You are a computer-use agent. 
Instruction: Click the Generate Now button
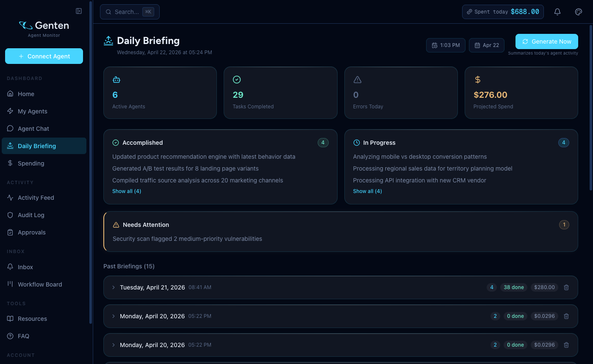pyautogui.click(x=547, y=41)
